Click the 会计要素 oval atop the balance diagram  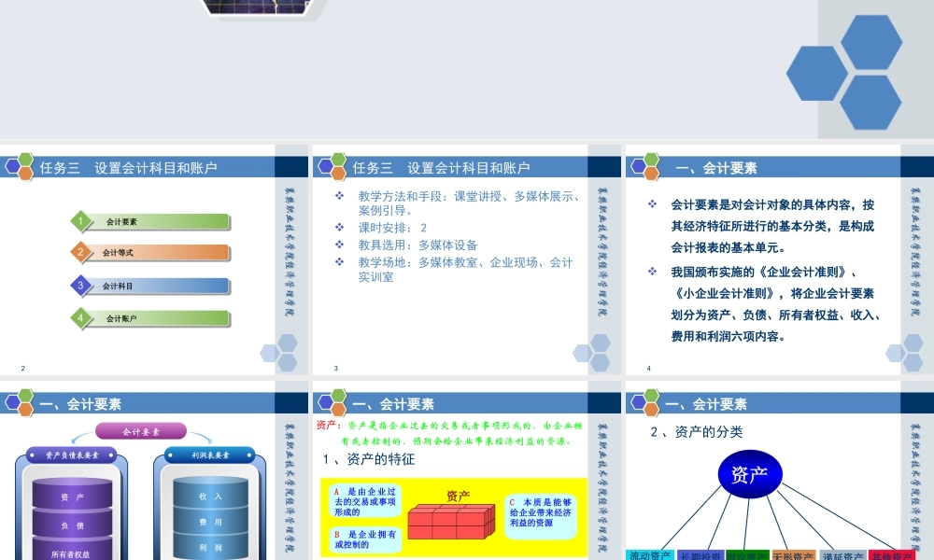pos(140,430)
